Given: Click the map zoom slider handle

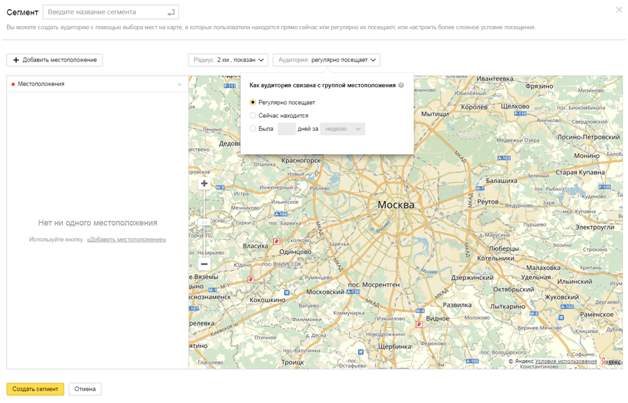Looking at the screenshot, I should coord(204,222).
